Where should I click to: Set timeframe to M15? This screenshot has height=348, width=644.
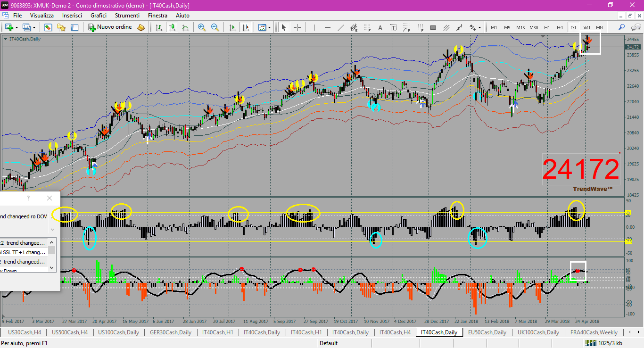(520, 27)
